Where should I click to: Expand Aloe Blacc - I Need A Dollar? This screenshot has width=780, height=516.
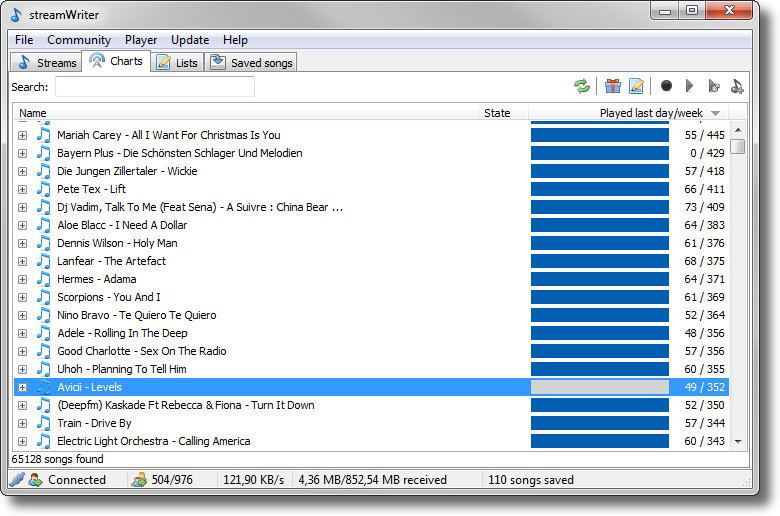point(22,225)
